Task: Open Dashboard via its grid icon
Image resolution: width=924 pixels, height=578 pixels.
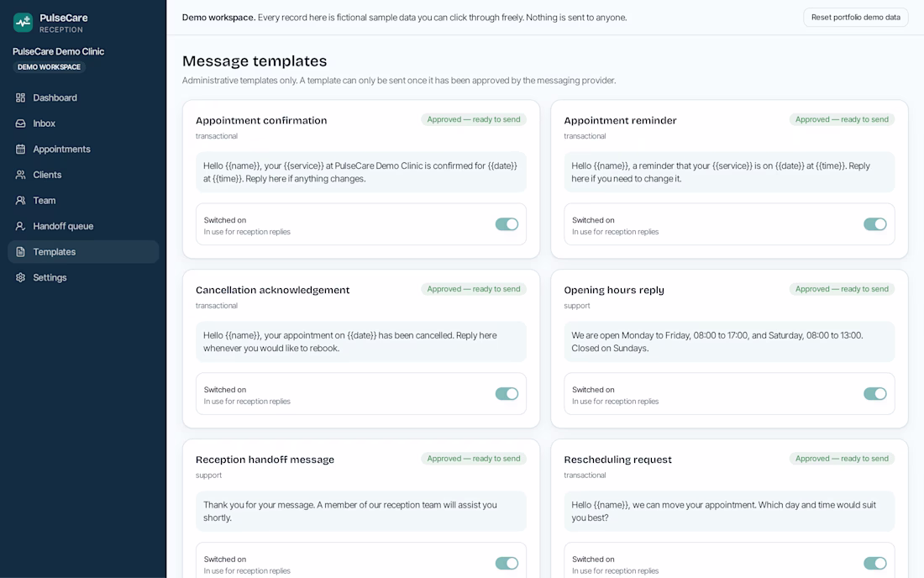Action: (21, 97)
